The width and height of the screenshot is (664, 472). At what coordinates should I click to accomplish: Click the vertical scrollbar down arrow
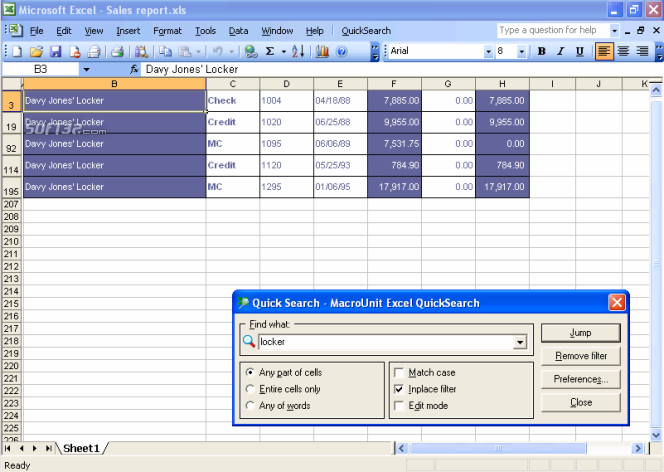[656, 435]
